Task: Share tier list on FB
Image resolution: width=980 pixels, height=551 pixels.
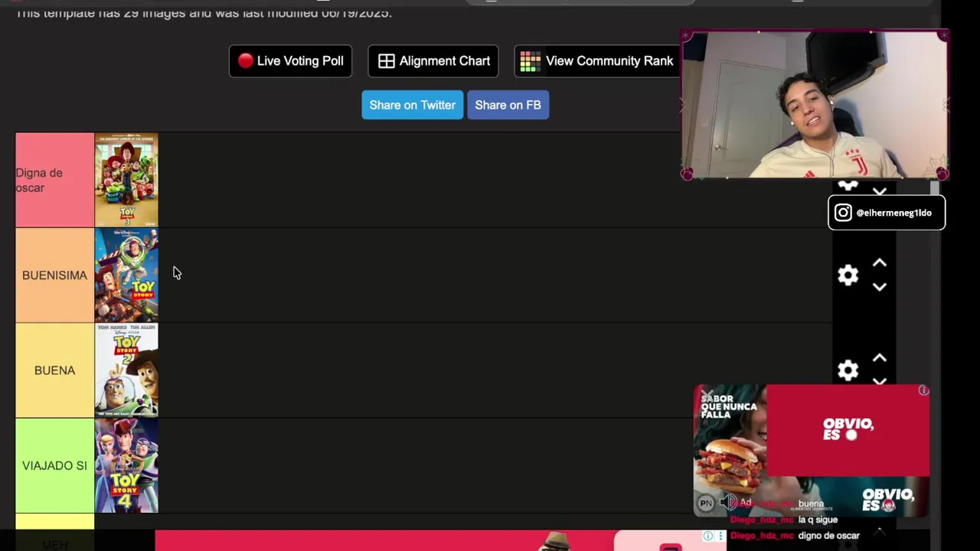Action: [x=508, y=105]
